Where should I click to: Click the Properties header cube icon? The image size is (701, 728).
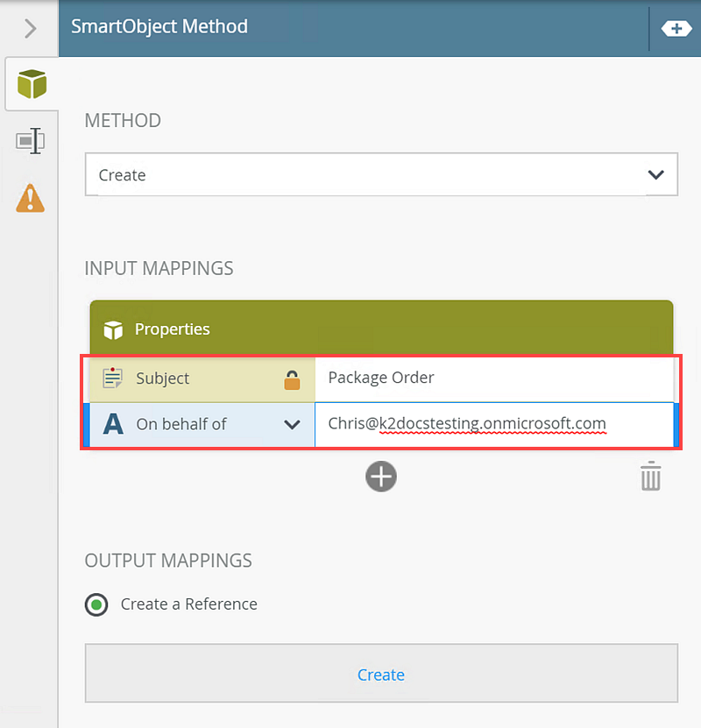(x=113, y=330)
